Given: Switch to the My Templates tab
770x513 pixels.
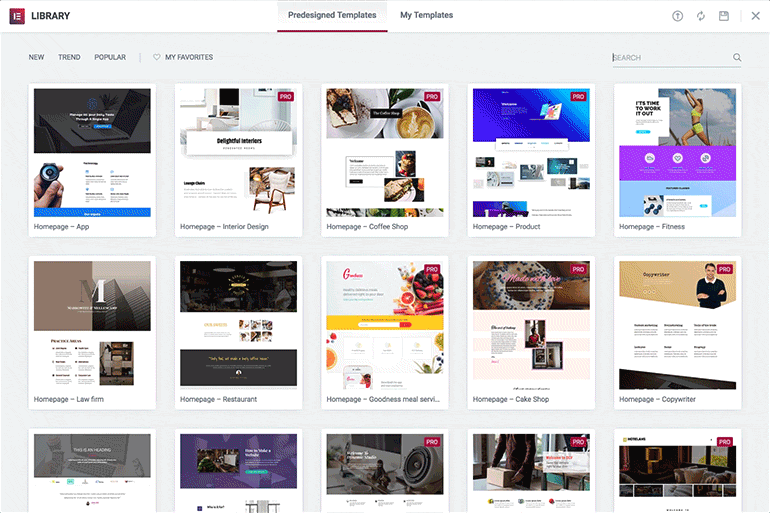Looking at the screenshot, I should (x=426, y=15).
